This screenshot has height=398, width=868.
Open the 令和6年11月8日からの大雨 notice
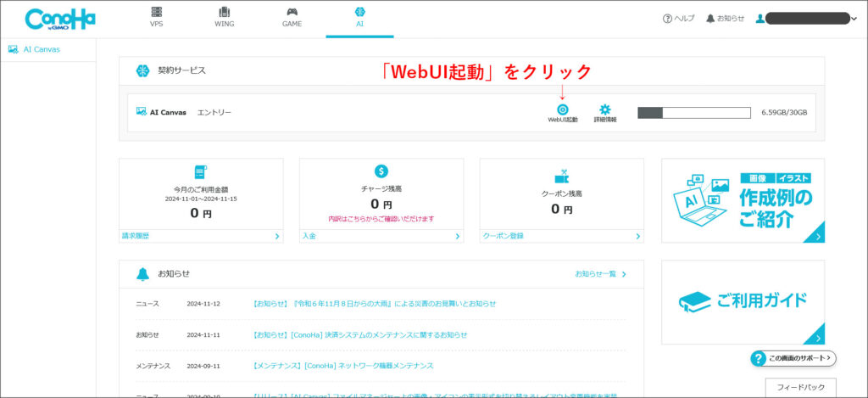click(374, 304)
